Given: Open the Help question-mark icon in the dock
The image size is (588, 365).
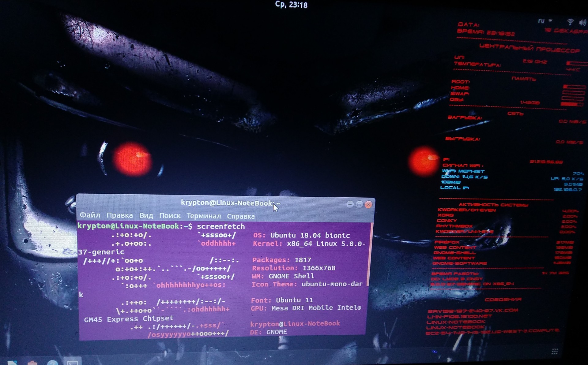Looking at the screenshot, I should (53, 362).
